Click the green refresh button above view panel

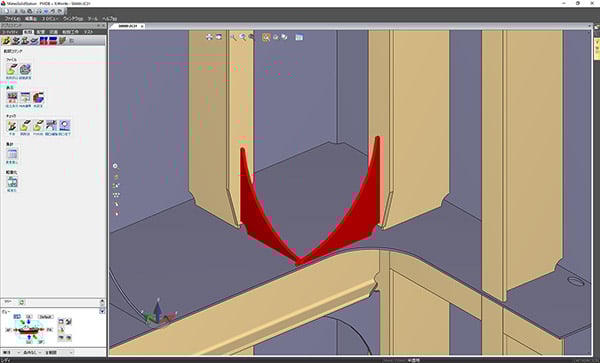(x=22, y=302)
